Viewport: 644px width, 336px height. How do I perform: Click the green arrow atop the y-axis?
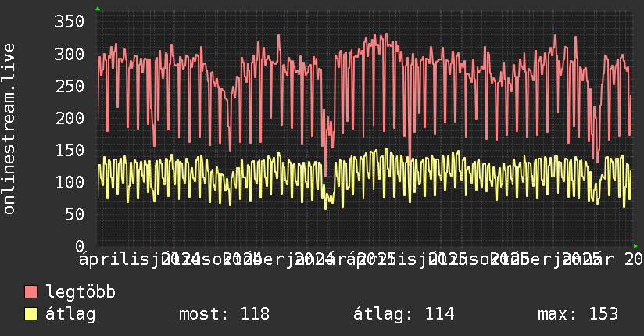click(98, 9)
